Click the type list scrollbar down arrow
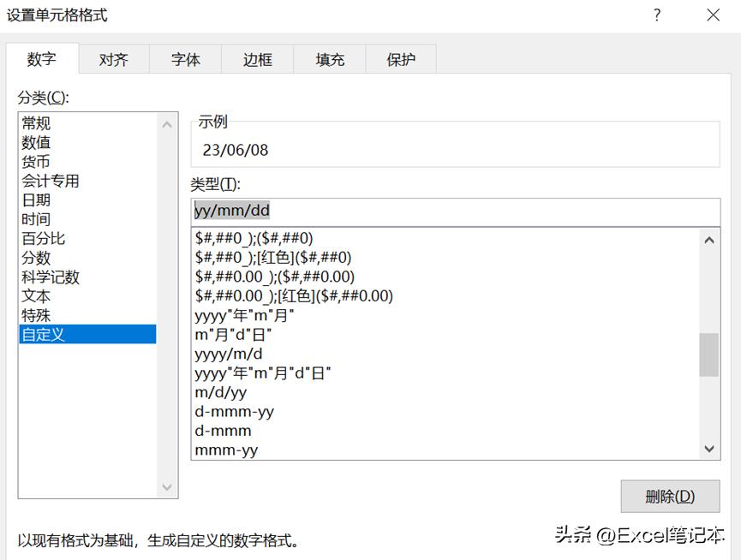Viewport: 741px width, 560px height. pos(709,449)
